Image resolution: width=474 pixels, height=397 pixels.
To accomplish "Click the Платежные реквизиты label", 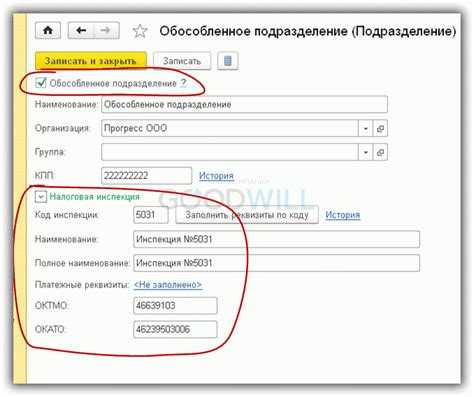I will pyautogui.click(x=82, y=285).
